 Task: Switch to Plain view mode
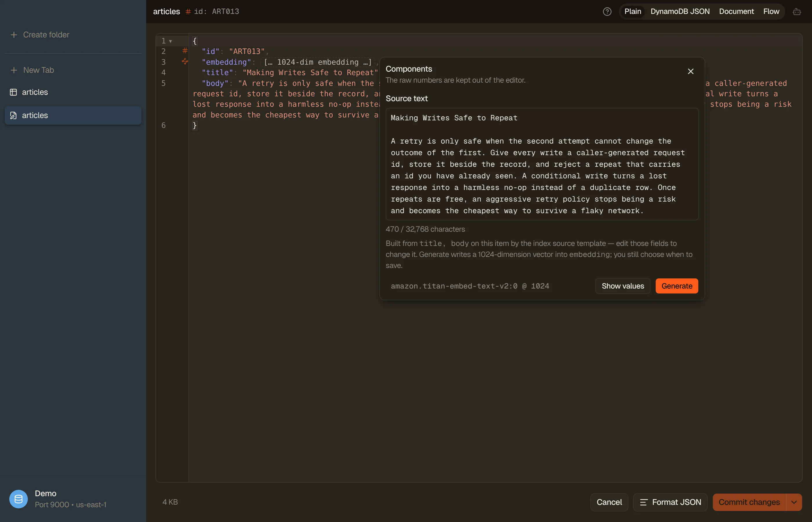(x=632, y=12)
